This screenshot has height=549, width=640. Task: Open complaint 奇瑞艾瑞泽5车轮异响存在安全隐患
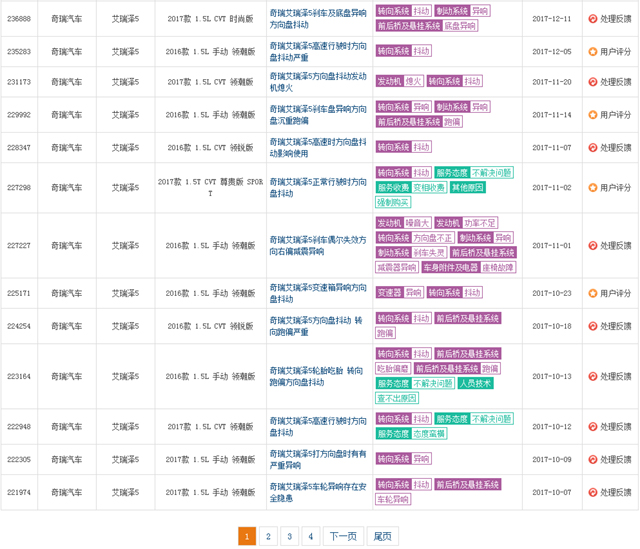tap(318, 492)
